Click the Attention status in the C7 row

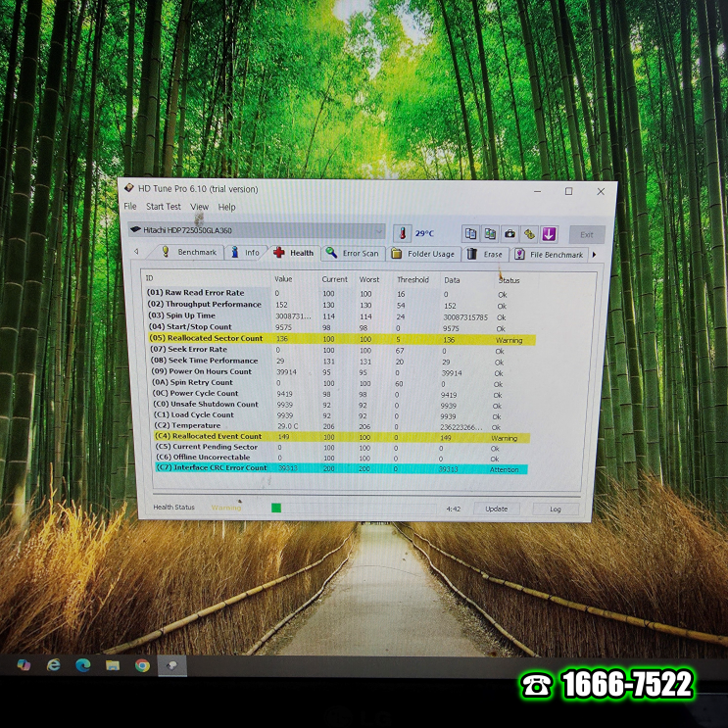(505, 470)
